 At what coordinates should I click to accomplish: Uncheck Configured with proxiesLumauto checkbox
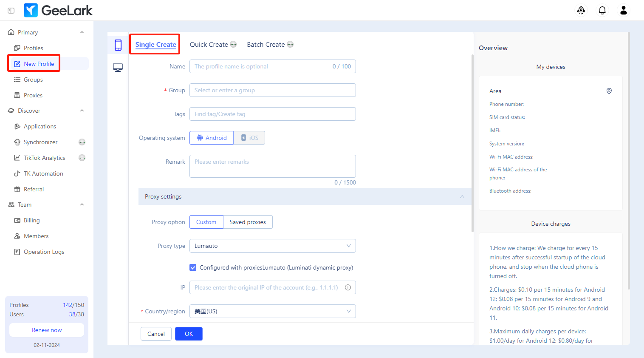click(x=193, y=267)
